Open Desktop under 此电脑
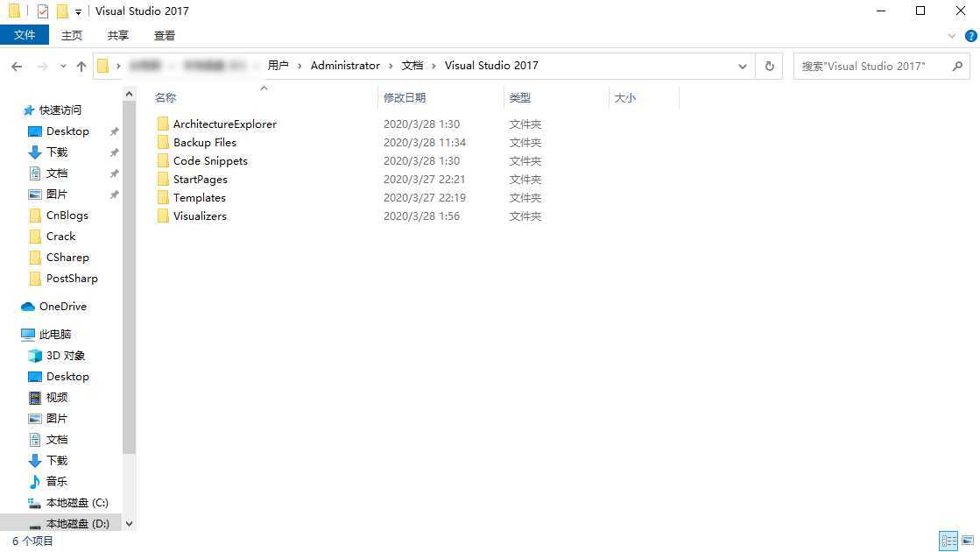980x552 pixels. coord(67,377)
